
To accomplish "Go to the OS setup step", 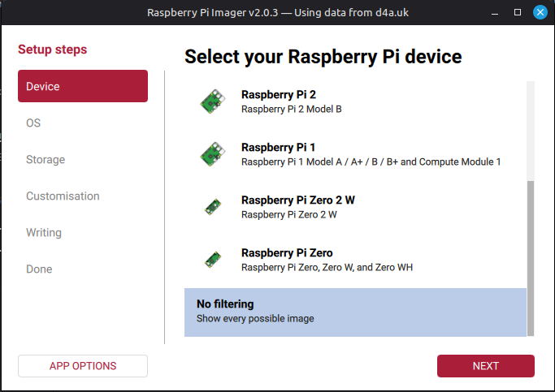I will [33, 123].
